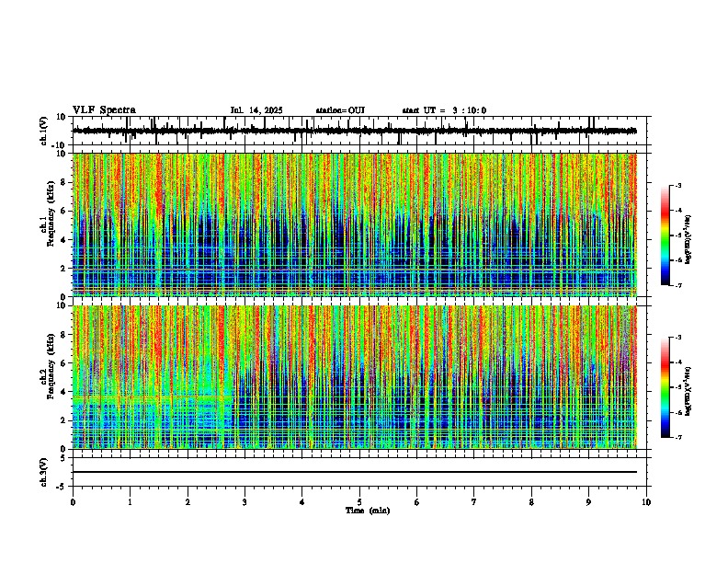Select the 'start UT = 3 : 10: 0' text
This screenshot has height=563, width=728.
click(444, 110)
